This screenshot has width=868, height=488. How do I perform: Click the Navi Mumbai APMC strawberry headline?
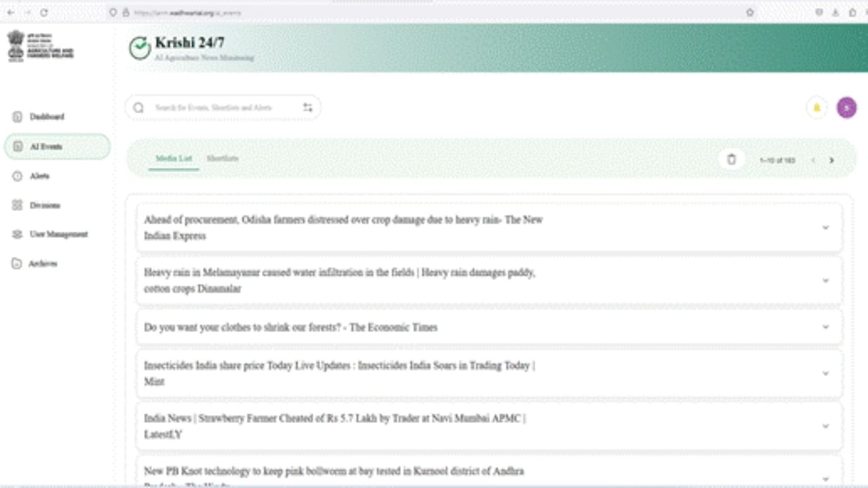335,426
